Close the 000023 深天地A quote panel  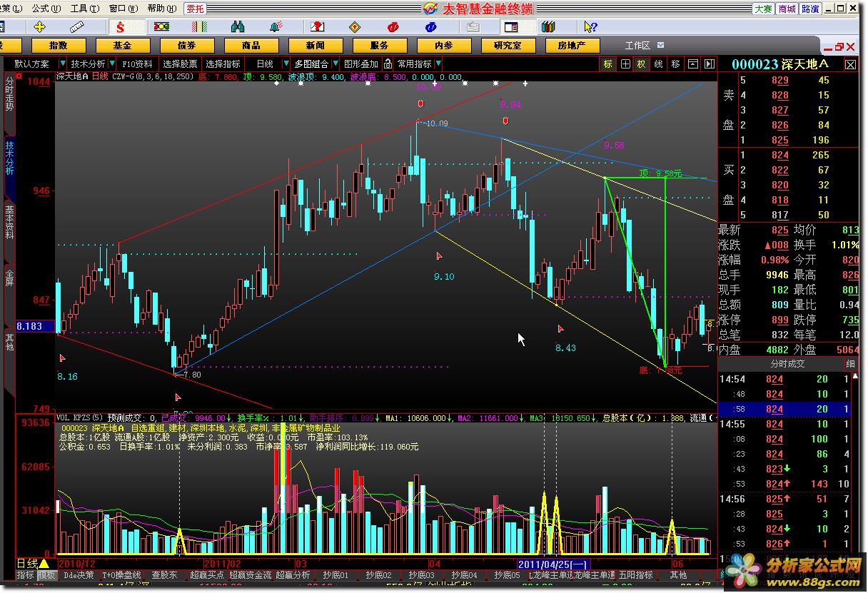[x=850, y=64]
